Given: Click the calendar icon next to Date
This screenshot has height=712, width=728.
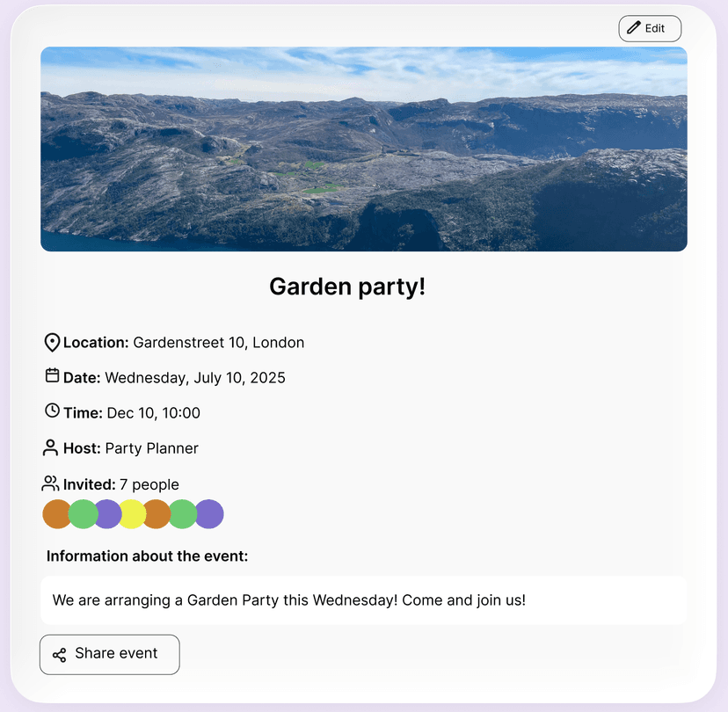Looking at the screenshot, I should [52, 376].
